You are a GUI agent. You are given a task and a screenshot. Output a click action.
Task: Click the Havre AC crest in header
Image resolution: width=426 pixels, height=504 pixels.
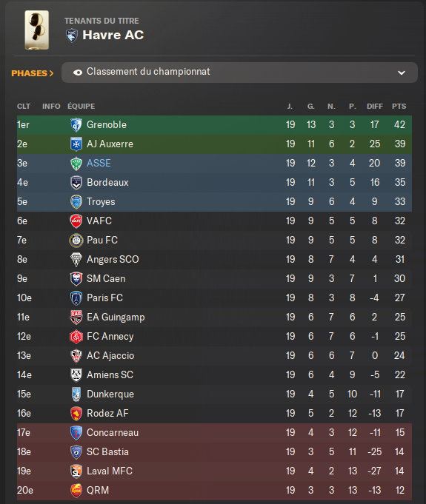pos(72,36)
